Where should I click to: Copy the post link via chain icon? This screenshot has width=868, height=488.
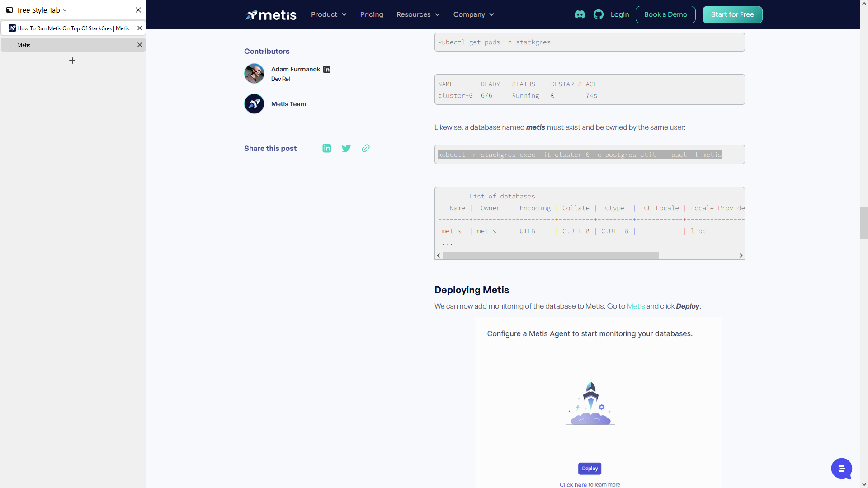click(366, 148)
